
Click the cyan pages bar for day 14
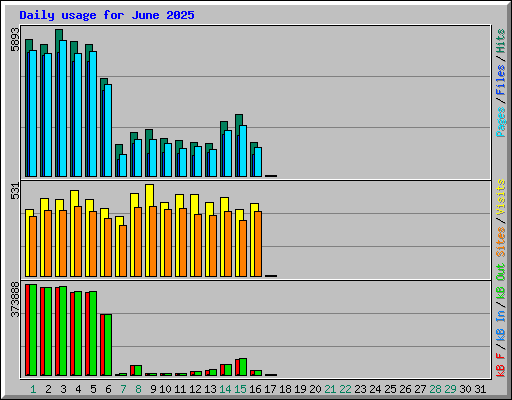tap(228, 153)
